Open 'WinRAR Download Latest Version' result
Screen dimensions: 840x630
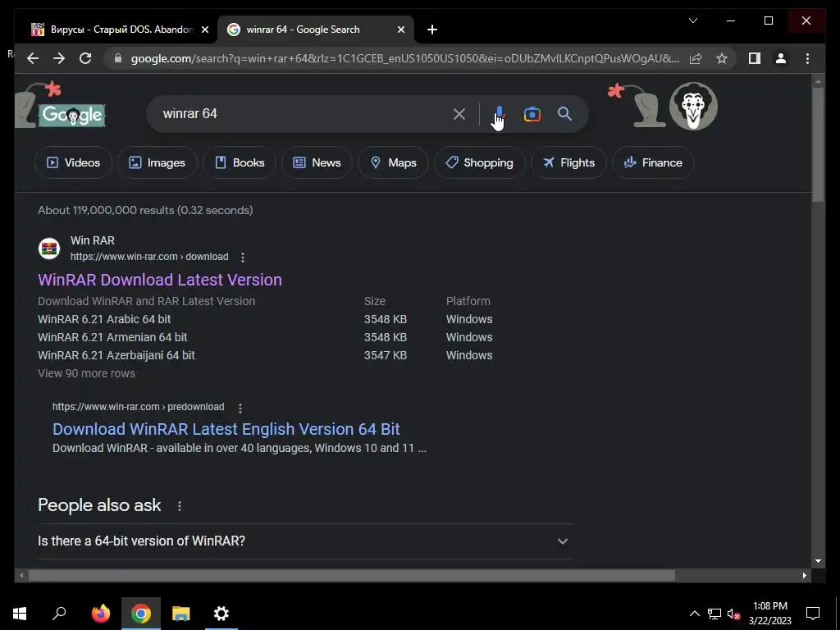pyautogui.click(x=160, y=280)
